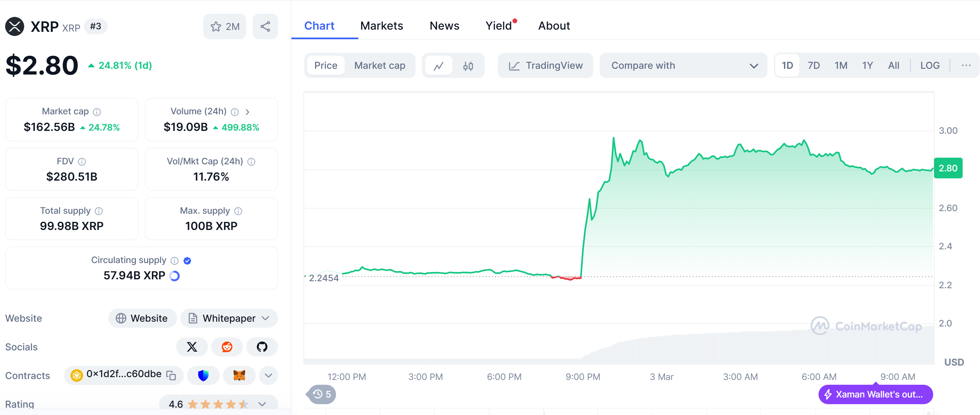Visit the XRP Website link
The image size is (980, 415).
(142, 318)
